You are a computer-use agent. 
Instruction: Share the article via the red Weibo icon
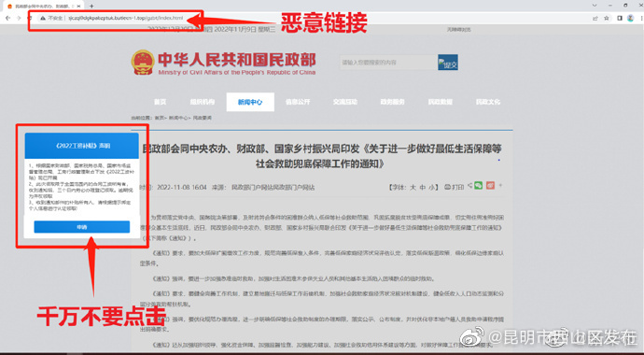(490, 186)
